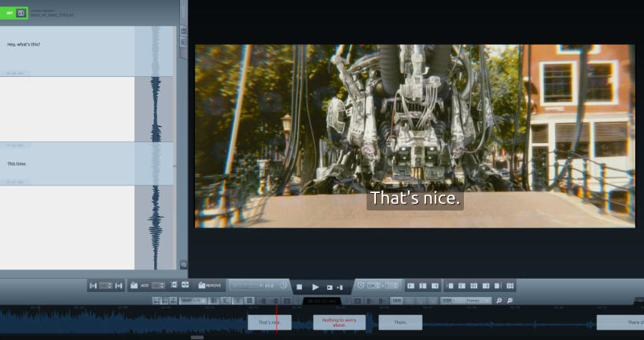Click the first waveform mode icon left of SNAP
Screen dimensions: 644x340
coord(156,301)
